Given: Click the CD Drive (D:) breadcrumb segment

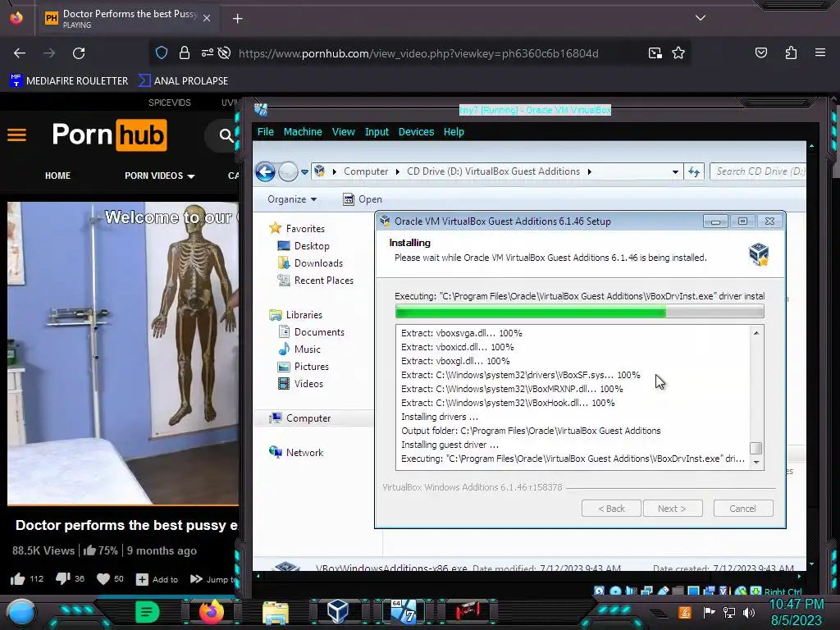Looking at the screenshot, I should (493, 171).
